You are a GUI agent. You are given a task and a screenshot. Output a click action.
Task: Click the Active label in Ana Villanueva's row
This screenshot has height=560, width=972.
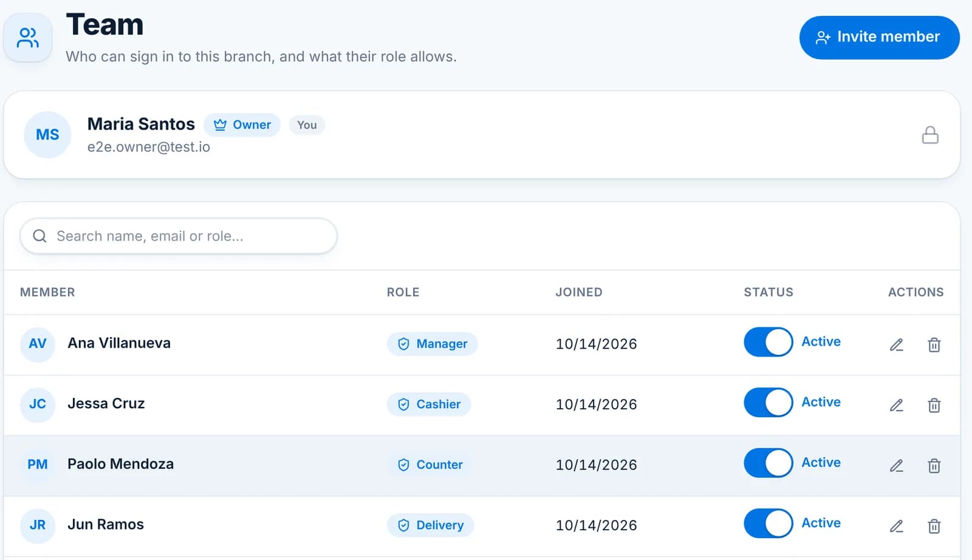pyautogui.click(x=821, y=341)
